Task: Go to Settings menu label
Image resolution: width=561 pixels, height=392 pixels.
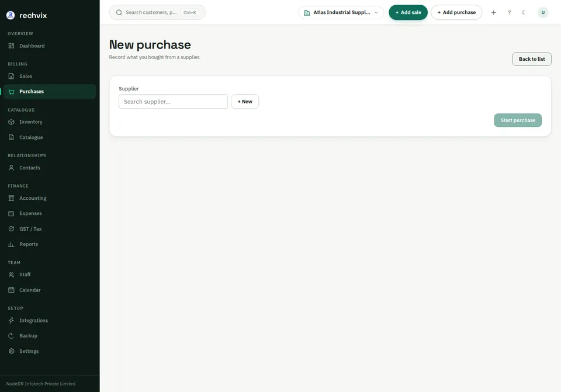Action: click(x=29, y=351)
